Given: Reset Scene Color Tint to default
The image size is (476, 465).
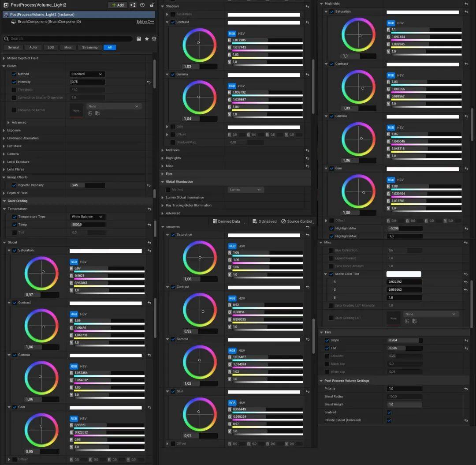Looking at the screenshot, I should [x=466, y=274].
